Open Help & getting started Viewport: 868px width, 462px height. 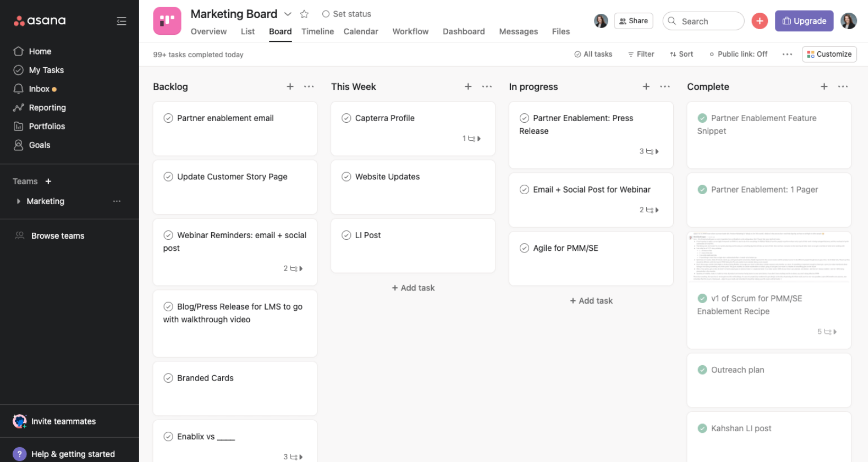pyautogui.click(x=64, y=454)
